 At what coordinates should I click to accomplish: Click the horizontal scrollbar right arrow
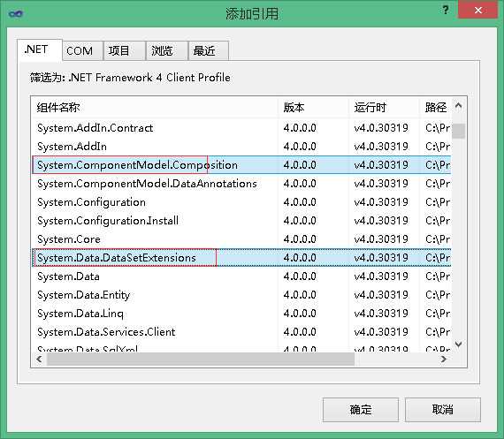[x=444, y=359]
